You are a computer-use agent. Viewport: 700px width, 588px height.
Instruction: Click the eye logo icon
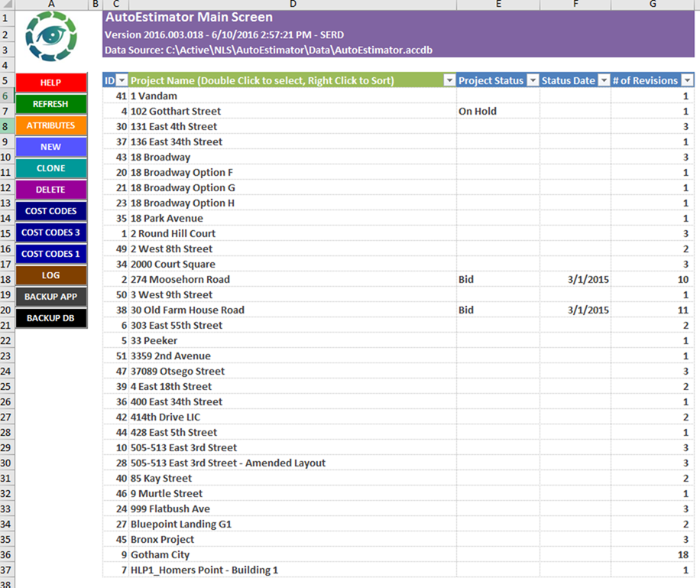[51, 36]
